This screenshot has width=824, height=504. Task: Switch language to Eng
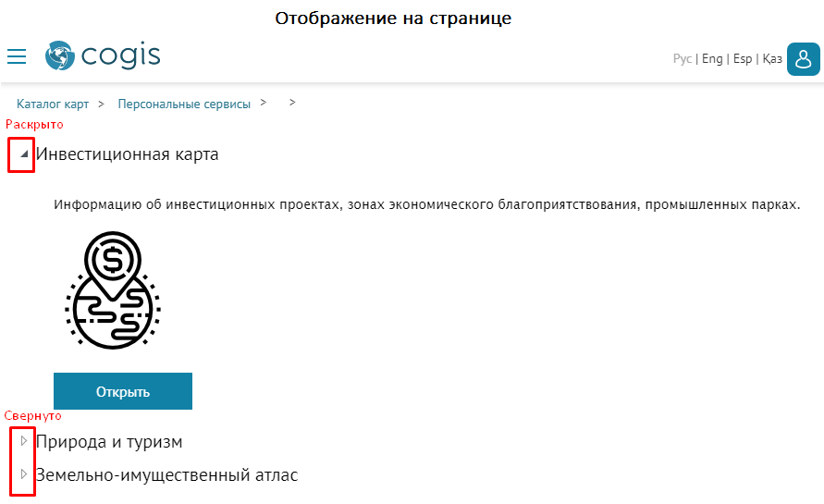pos(712,59)
